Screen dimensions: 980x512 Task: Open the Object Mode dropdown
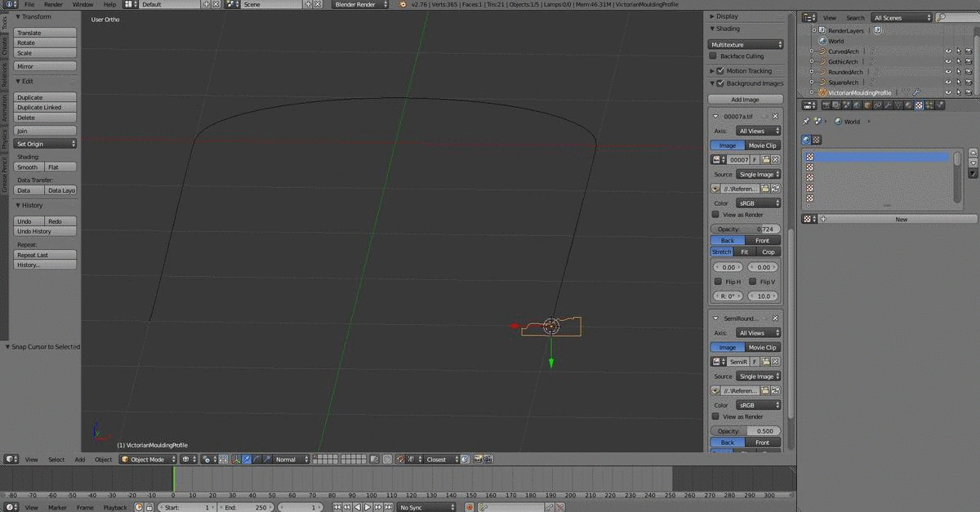(x=147, y=459)
